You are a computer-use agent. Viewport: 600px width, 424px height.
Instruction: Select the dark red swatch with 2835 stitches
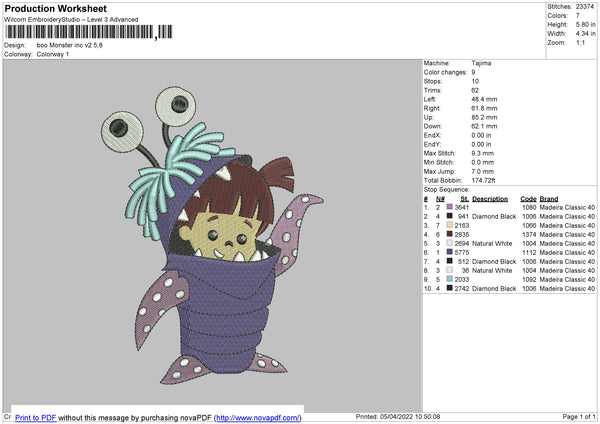[450, 234]
